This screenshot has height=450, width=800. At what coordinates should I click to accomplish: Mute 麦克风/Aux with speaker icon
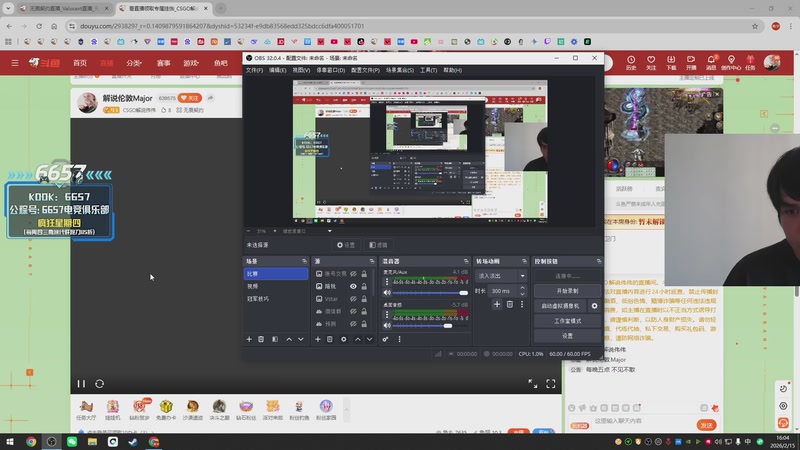[x=387, y=293]
